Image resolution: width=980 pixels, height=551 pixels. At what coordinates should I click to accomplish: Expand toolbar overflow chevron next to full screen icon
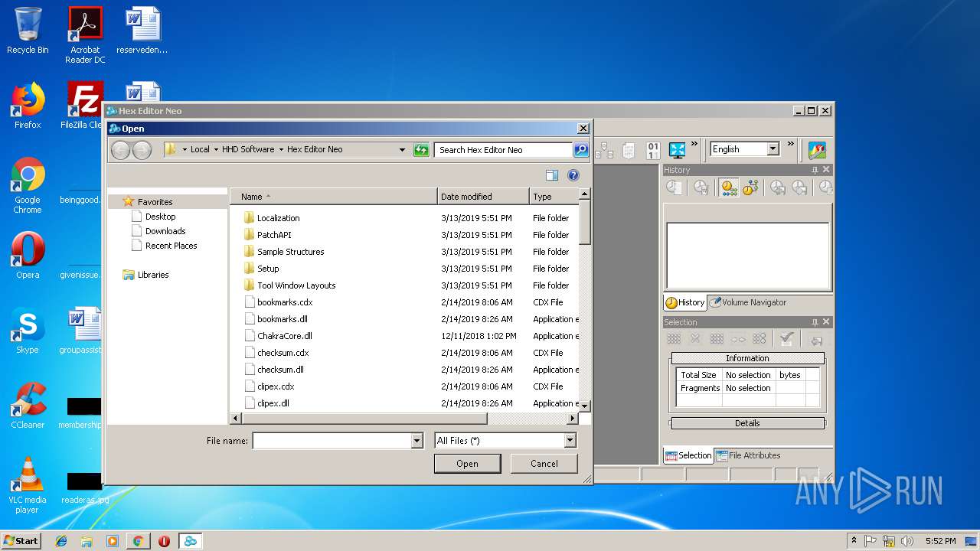tap(694, 143)
